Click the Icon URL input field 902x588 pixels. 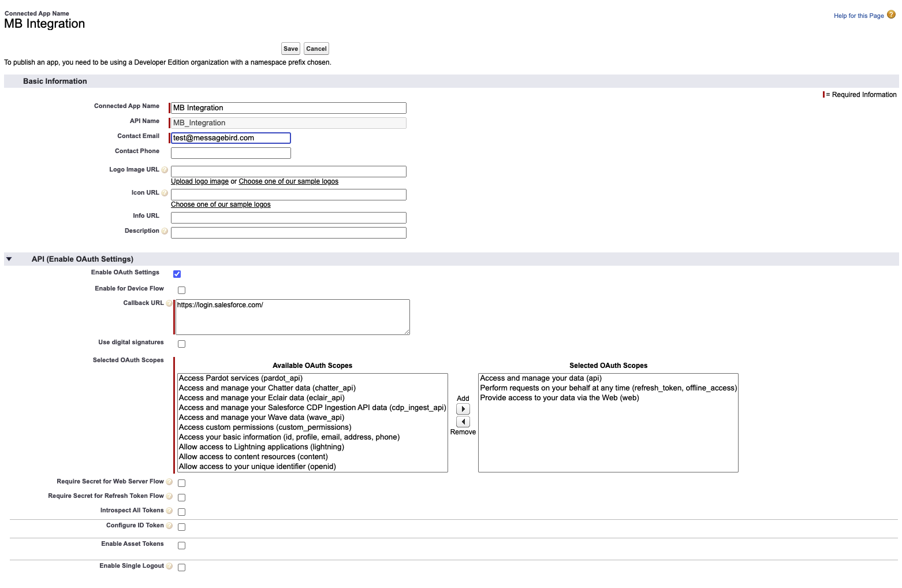289,195
